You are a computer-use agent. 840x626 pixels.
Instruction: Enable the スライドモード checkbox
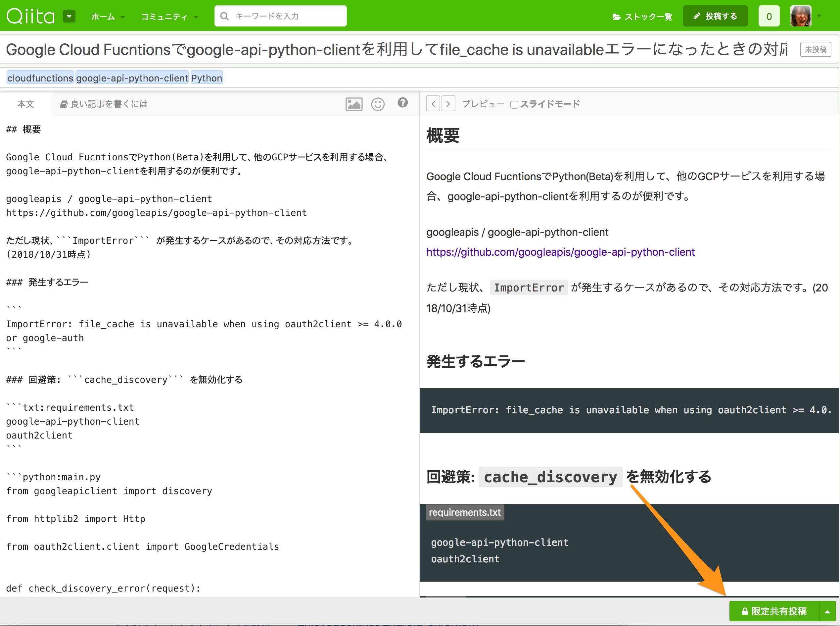pos(514,105)
